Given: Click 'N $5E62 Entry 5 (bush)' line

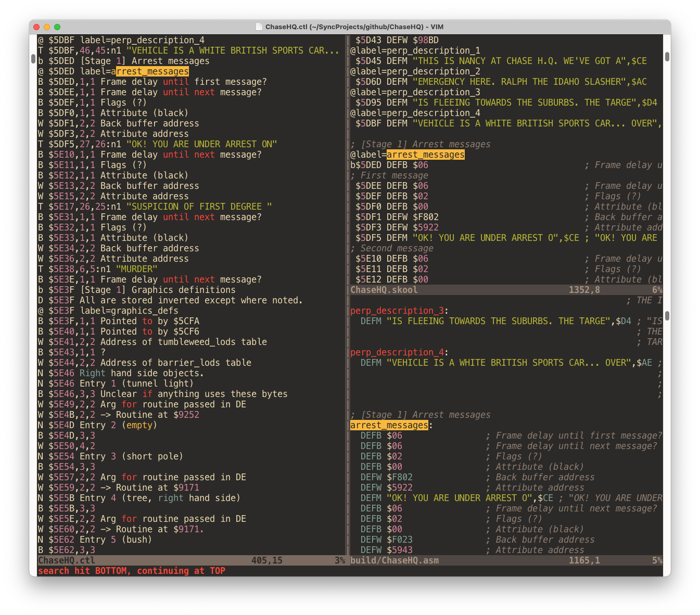Looking at the screenshot, I should [95, 540].
